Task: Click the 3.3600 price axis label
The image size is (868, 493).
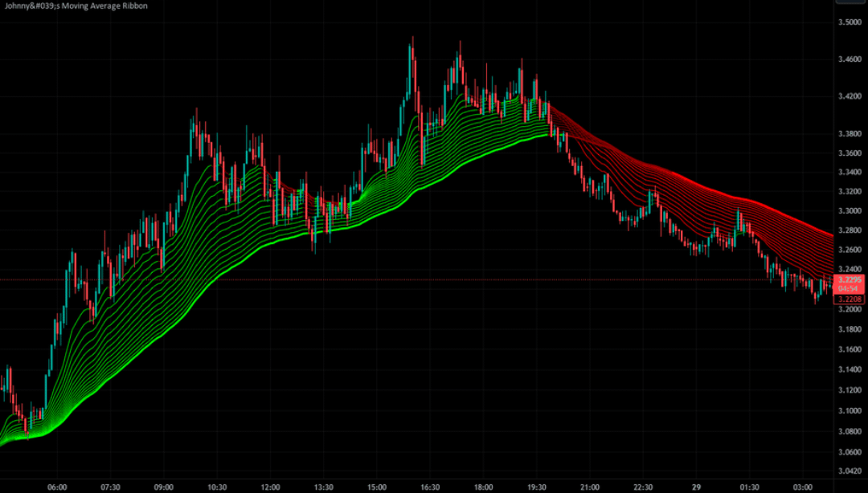Action: pyautogui.click(x=850, y=153)
